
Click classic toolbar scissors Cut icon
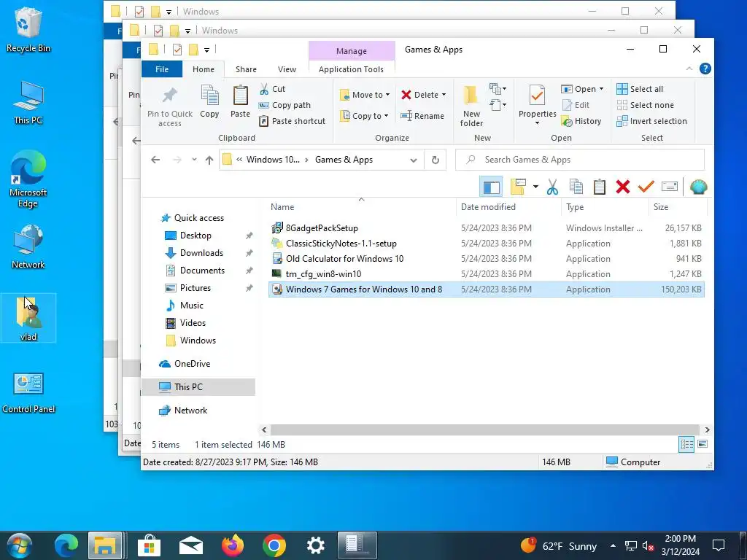(x=553, y=187)
